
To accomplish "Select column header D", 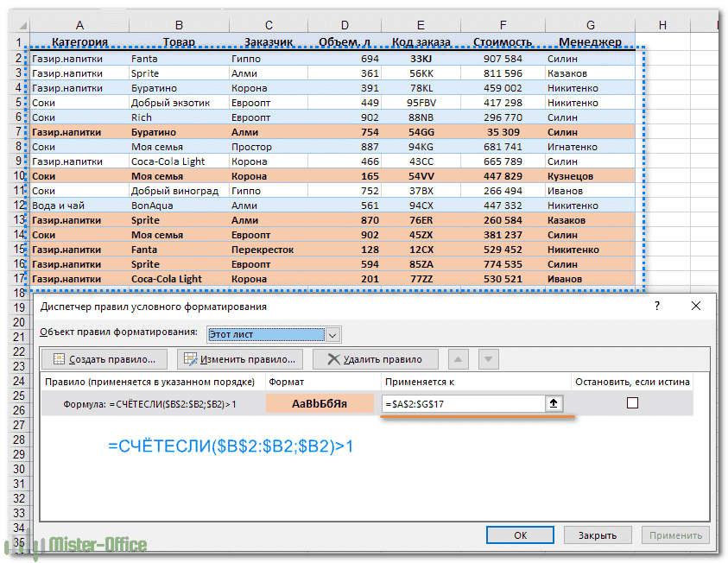I will [345, 25].
